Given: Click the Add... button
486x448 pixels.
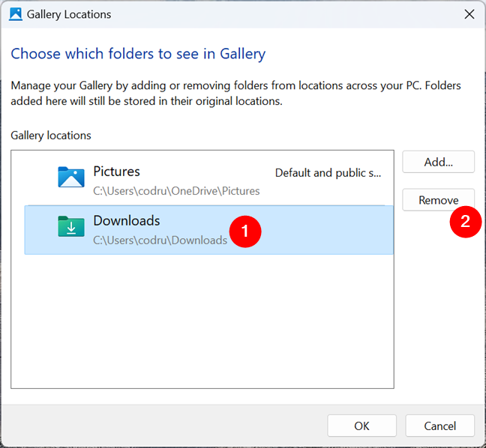Looking at the screenshot, I should [x=438, y=162].
